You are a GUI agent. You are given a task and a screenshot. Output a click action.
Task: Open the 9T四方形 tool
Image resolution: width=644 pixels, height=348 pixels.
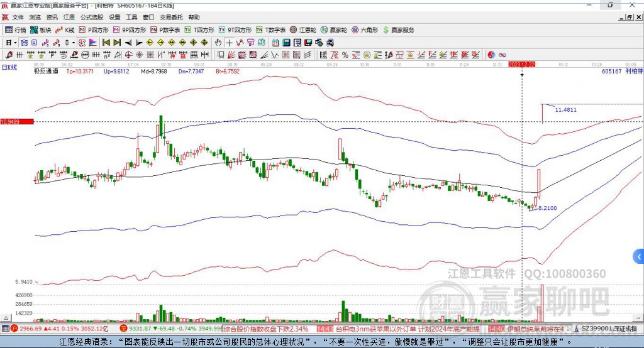coord(235,30)
